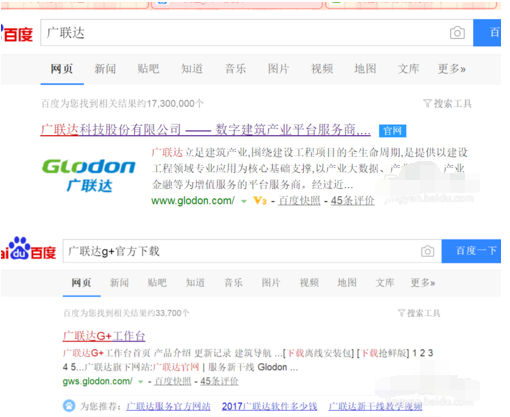This screenshot has height=417, width=510.
Task: Switch to 视频 tab in lower navigation
Action: tap(309, 283)
